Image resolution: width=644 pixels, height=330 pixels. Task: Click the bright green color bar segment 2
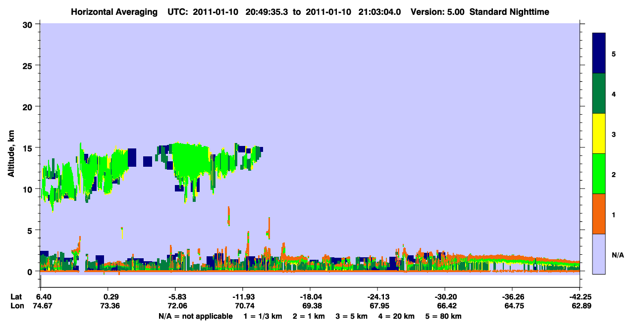coord(599,174)
